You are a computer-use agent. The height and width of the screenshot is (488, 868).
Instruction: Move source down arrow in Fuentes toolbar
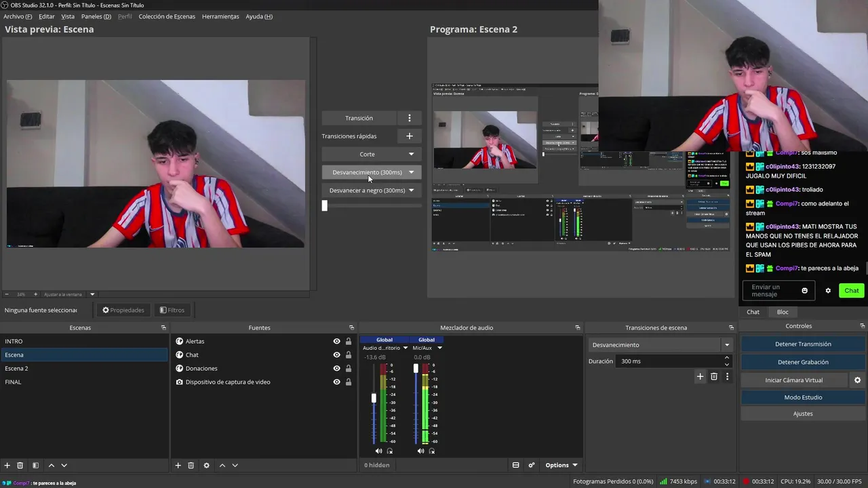click(235, 465)
